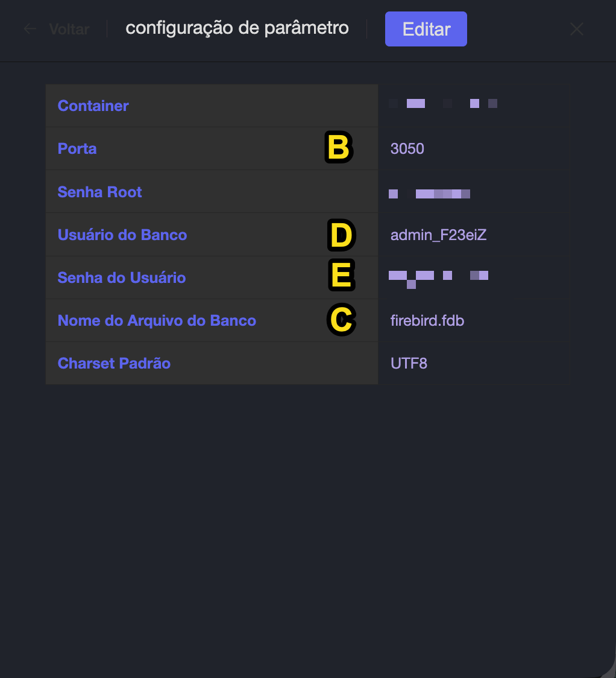616x678 pixels.
Task: Click the yellow B marker icon
Action: (x=338, y=148)
